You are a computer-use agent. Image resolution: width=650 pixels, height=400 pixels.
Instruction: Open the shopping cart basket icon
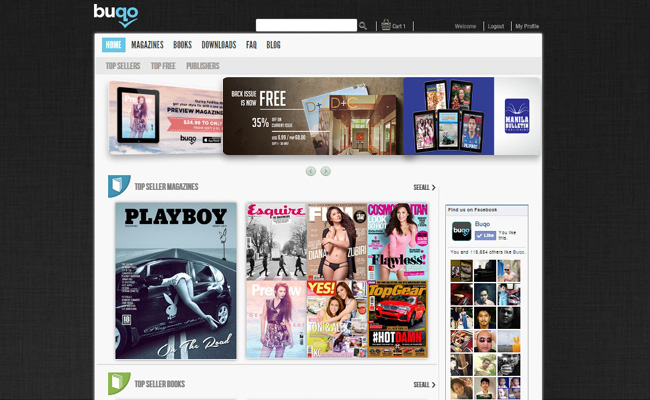coord(385,25)
